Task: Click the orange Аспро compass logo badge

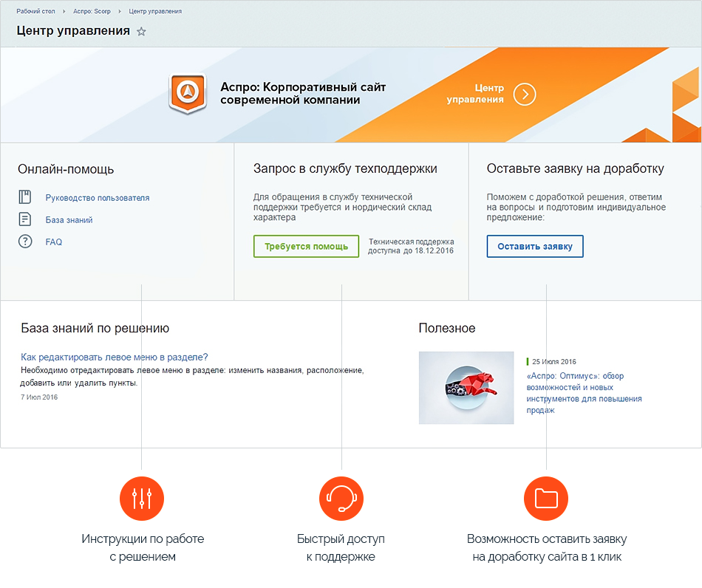Action: (x=188, y=92)
